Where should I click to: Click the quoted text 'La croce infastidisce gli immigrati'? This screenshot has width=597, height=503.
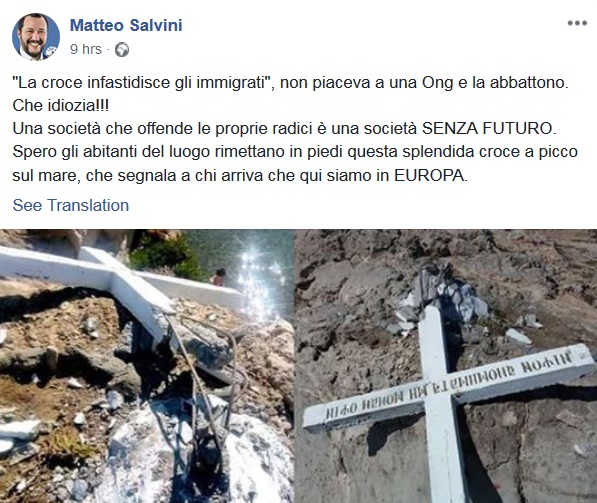pos(144,83)
